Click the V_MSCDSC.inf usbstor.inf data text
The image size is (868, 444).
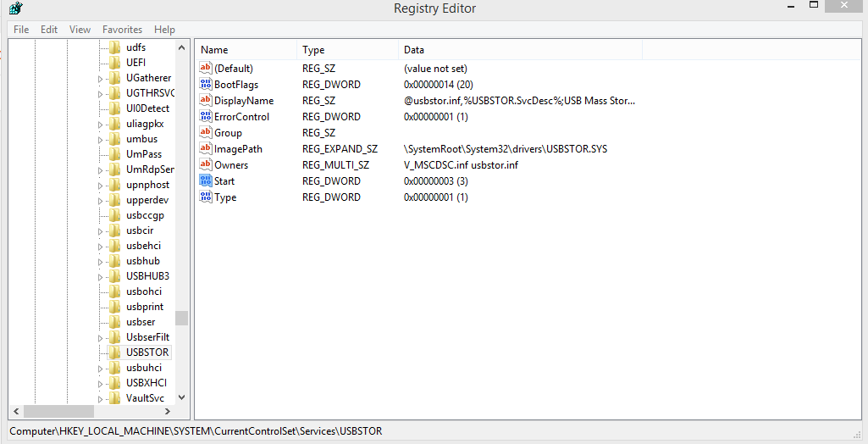coord(461,165)
